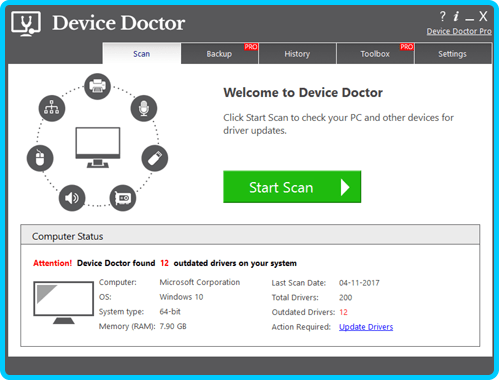The image size is (499, 380).
Task: Switch to the Scan tab
Action: pyautogui.click(x=142, y=53)
